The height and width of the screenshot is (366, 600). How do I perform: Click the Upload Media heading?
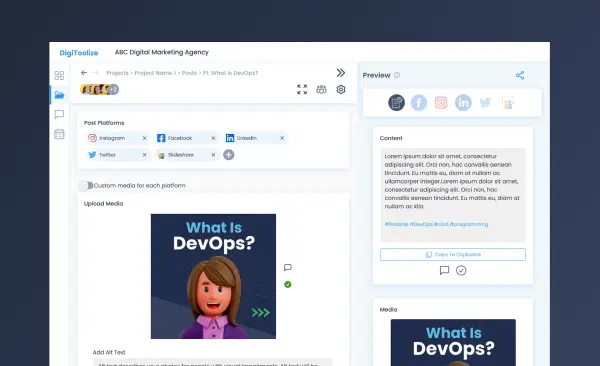pos(103,204)
